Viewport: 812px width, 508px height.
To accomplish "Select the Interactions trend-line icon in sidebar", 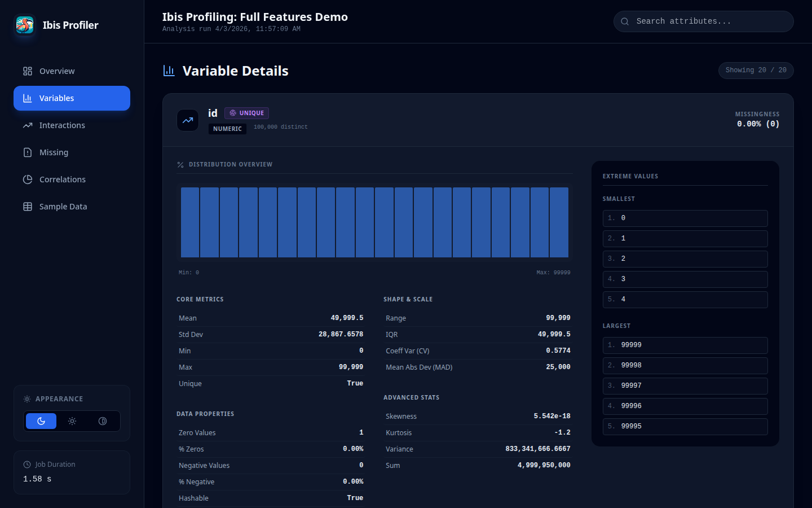I will point(27,125).
